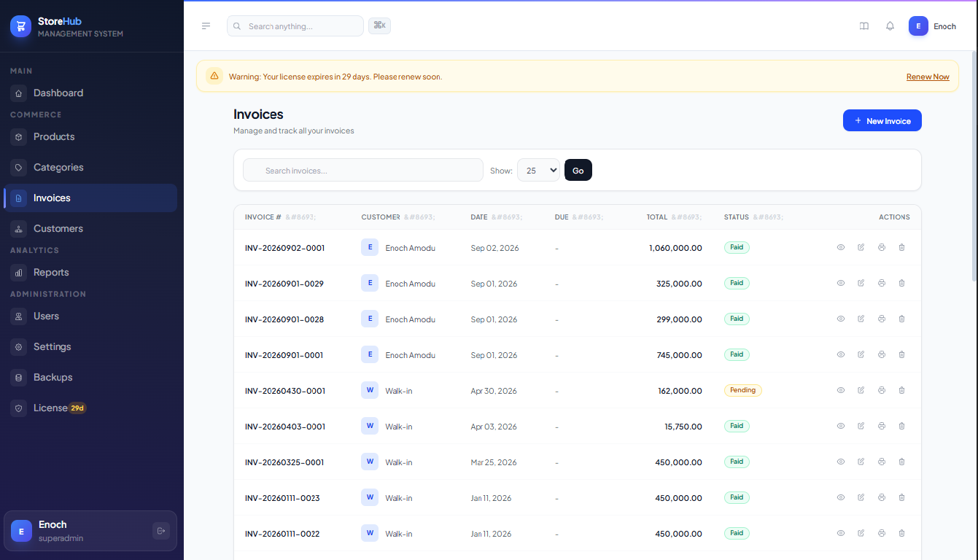Screen dimensions: 978x560
Task: Sort table by Total column
Action: (674, 217)
